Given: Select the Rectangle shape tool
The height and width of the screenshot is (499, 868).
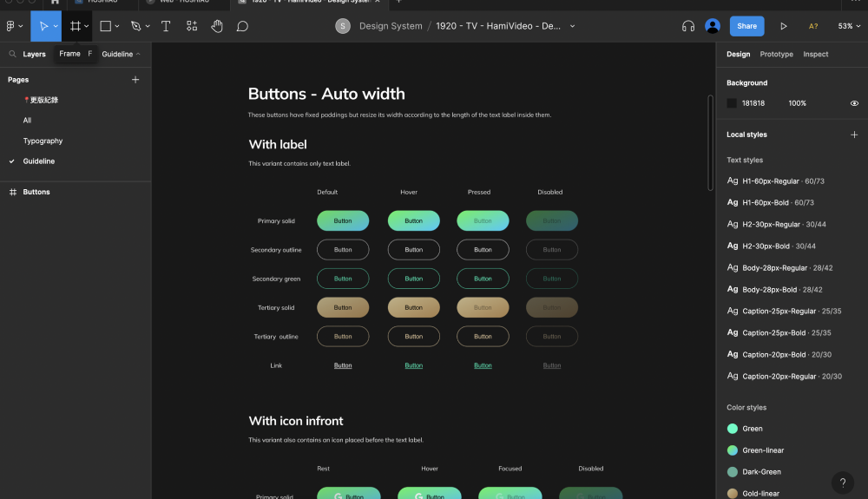Looking at the screenshot, I should point(105,26).
